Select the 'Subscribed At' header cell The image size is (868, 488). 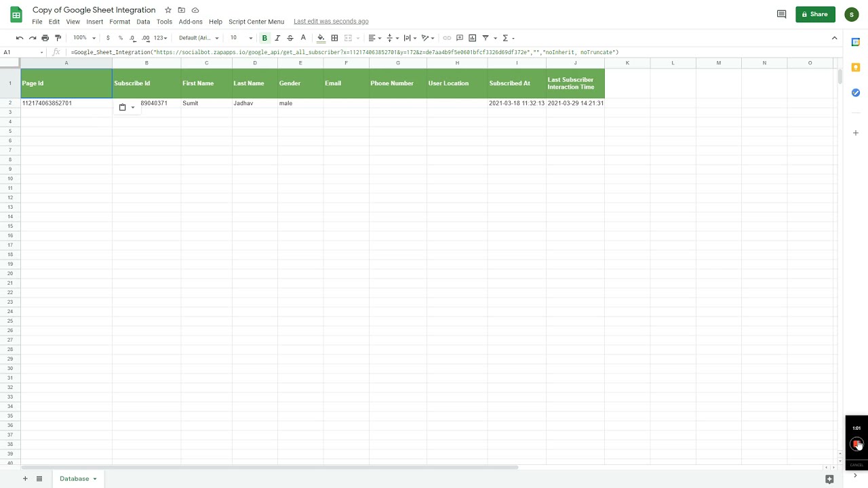click(517, 83)
